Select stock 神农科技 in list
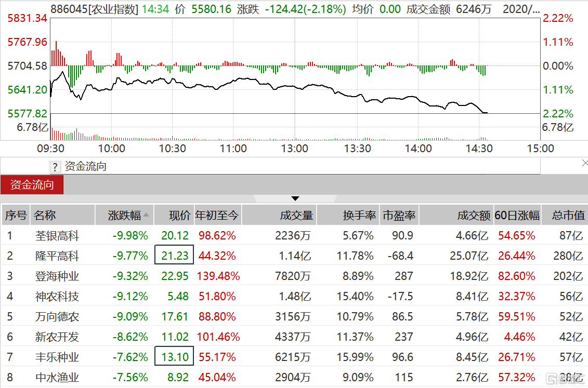Screen dimensions: 588x388 [57, 296]
